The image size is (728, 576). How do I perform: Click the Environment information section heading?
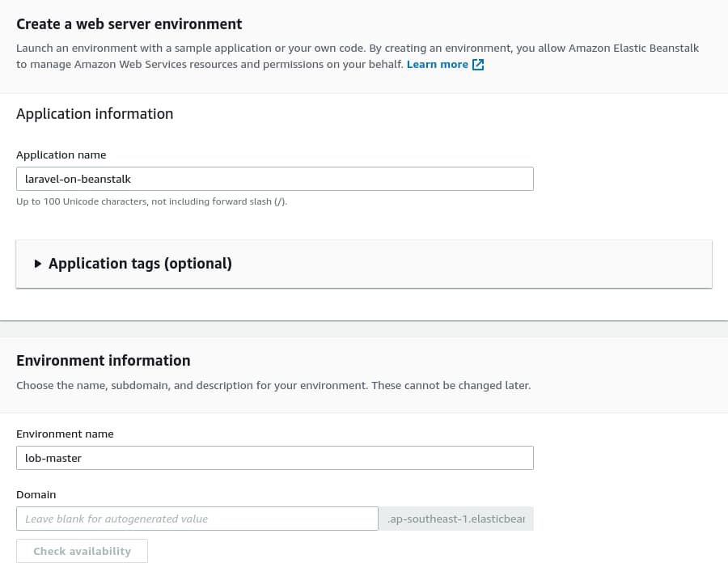[x=104, y=360]
